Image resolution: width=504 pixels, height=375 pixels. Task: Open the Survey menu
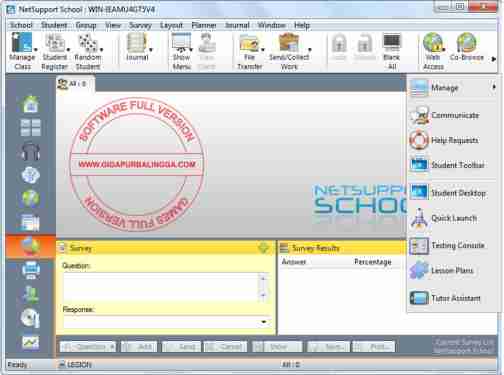[140, 25]
